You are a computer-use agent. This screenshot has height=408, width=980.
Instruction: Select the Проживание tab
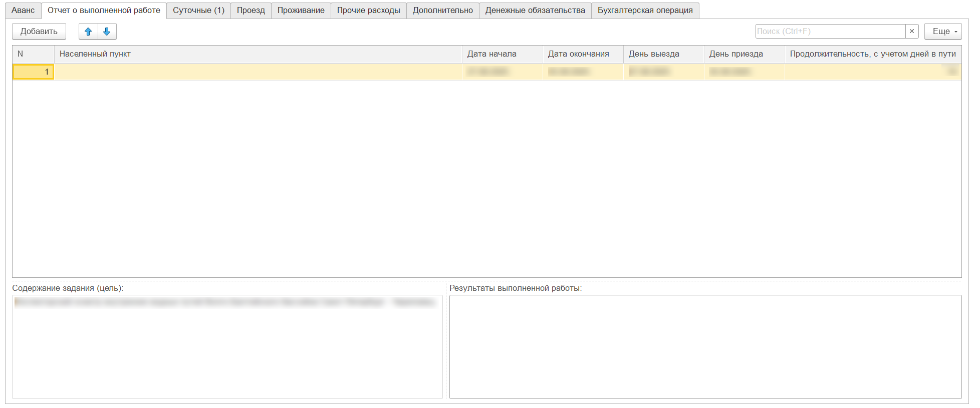[301, 11]
